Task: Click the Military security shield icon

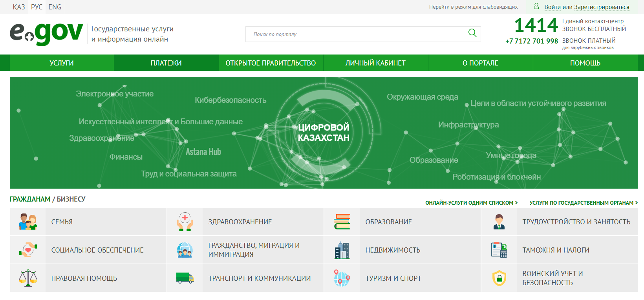Action: (499, 278)
